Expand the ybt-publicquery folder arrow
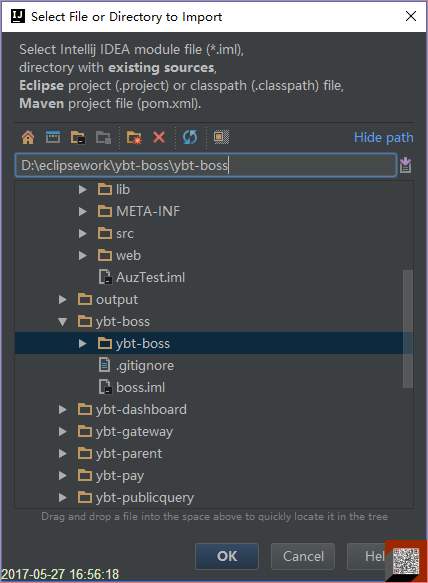 (63, 497)
